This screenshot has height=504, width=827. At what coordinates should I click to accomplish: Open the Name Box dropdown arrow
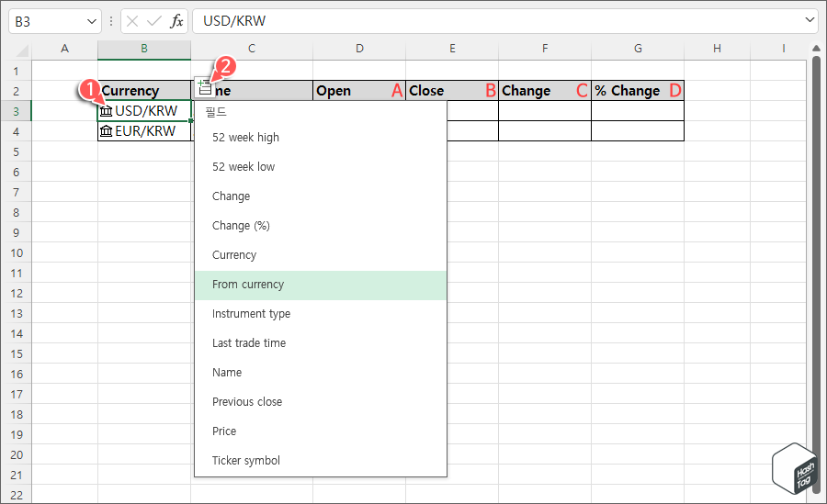tap(91, 22)
